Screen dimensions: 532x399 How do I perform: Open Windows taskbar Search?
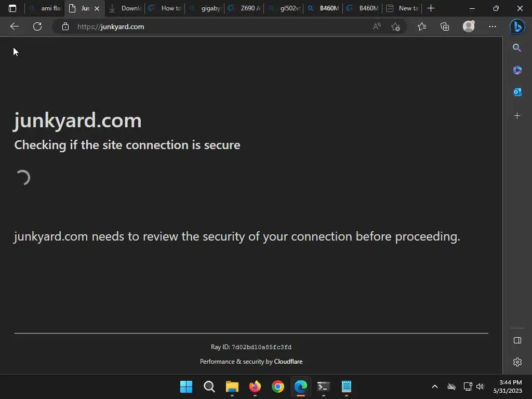click(x=209, y=387)
